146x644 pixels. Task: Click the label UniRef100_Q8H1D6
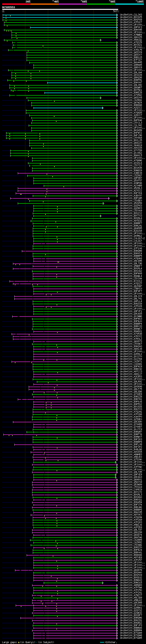pyautogui.click(x=131, y=77)
